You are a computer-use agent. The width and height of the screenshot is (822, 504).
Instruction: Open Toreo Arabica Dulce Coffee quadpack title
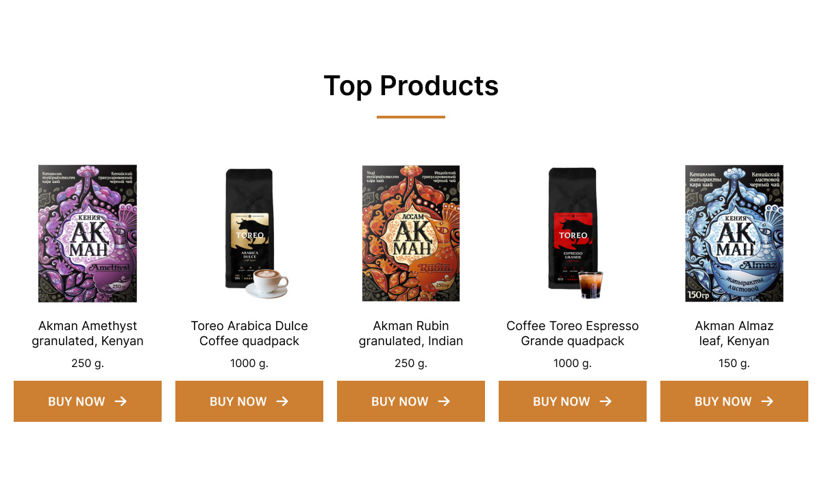click(x=249, y=333)
